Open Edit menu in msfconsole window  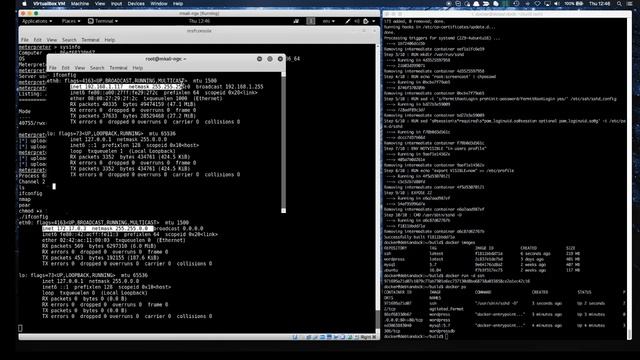(x=38, y=40)
